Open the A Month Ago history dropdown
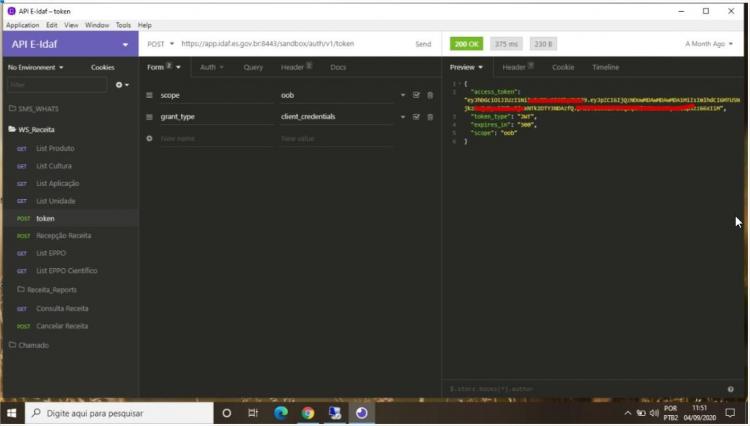Screen dimensions: 750x426 tap(709, 44)
